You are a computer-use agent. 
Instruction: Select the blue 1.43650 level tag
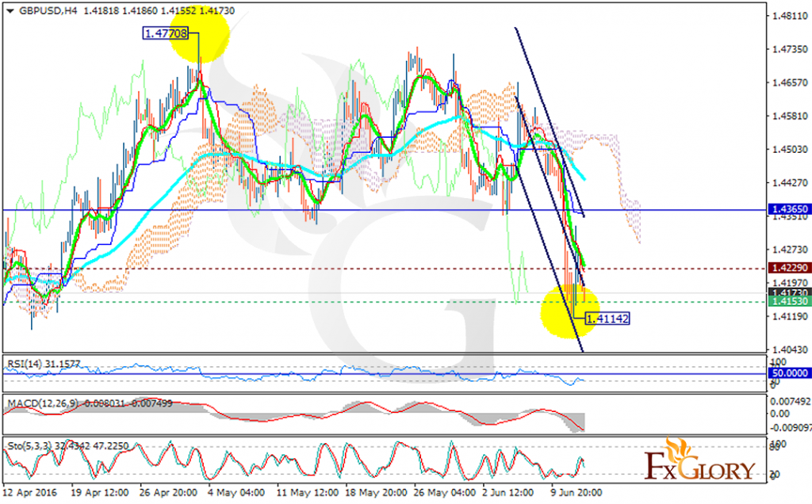789,209
